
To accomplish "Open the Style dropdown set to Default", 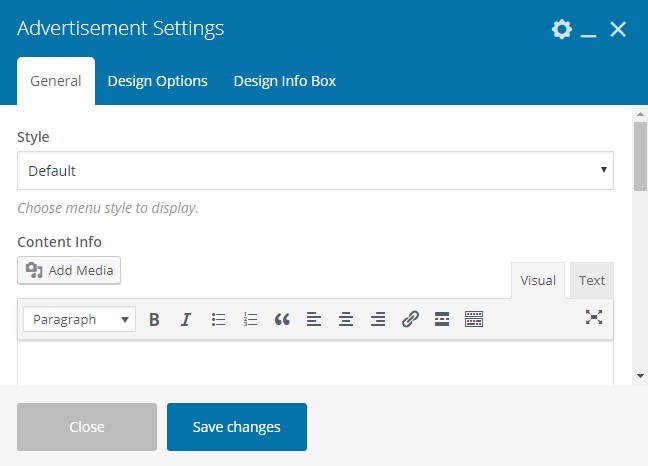I will click(x=315, y=171).
